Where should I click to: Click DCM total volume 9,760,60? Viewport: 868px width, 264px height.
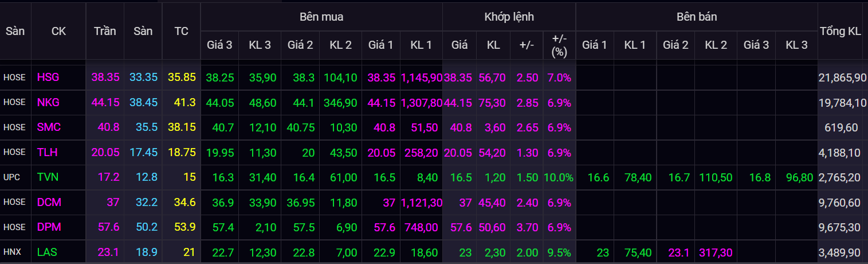pos(839,202)
